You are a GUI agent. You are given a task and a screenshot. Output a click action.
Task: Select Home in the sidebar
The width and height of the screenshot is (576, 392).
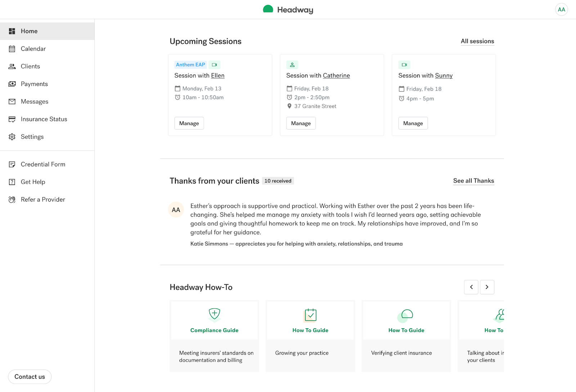tap(29, 31)
